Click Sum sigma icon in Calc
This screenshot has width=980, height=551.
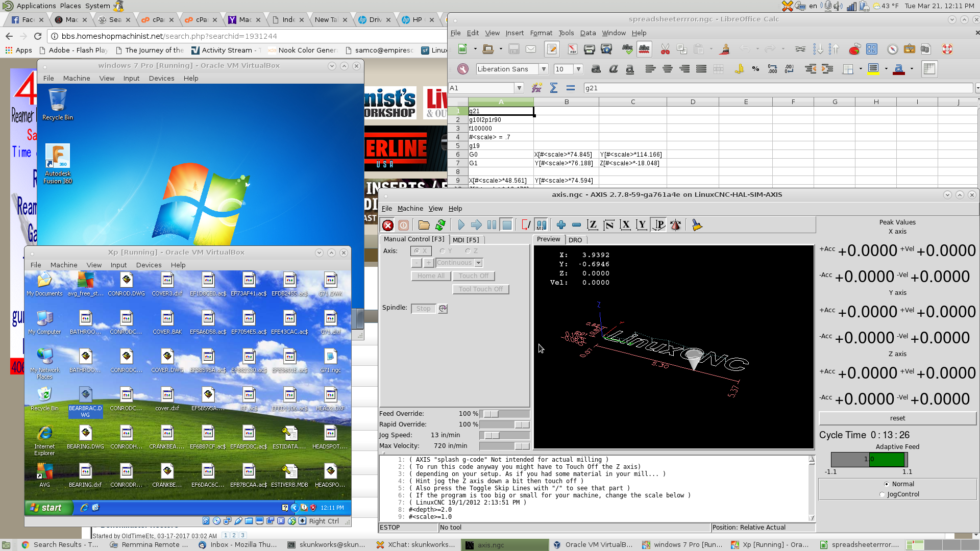point(553,88)
